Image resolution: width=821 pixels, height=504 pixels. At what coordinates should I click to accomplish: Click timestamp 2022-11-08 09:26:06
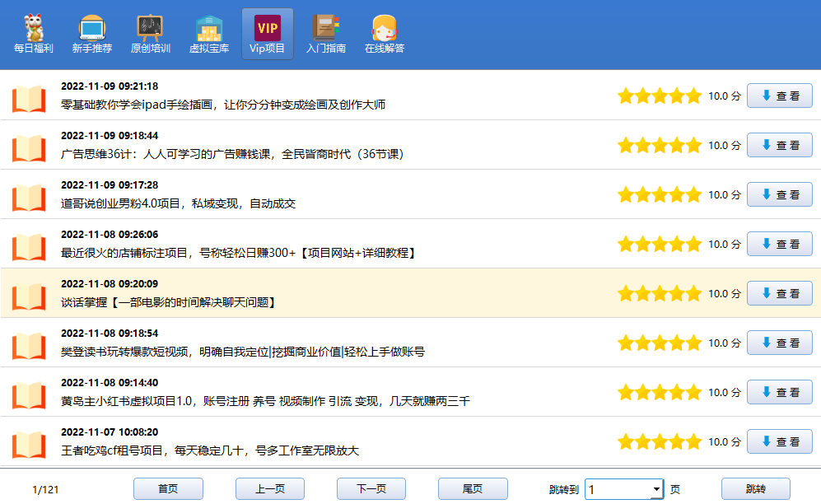click(110, 235)
